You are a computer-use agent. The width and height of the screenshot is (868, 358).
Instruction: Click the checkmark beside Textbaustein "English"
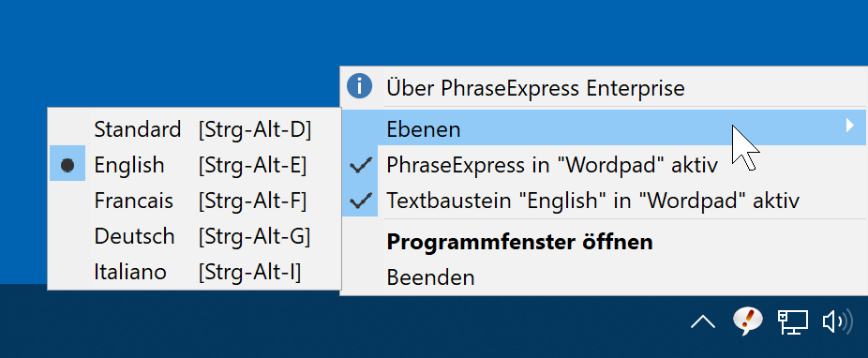360,201
